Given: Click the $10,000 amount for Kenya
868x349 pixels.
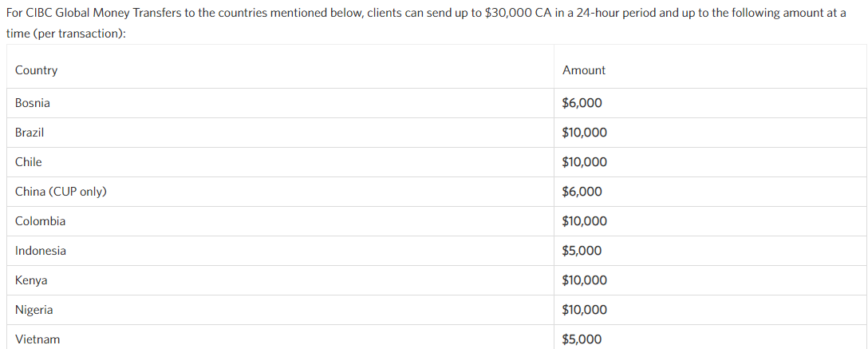Looking at the screenshot, I should coord(585,280).
